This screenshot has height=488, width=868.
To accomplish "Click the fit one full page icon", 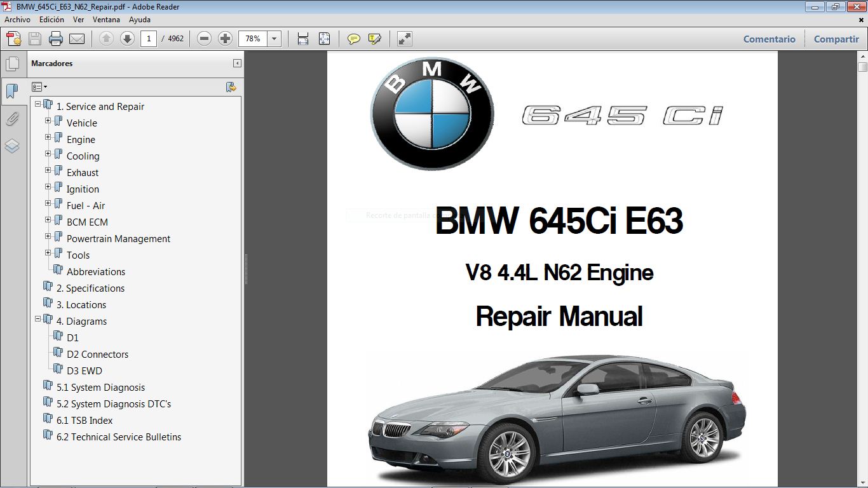I will tap(324, 39).
